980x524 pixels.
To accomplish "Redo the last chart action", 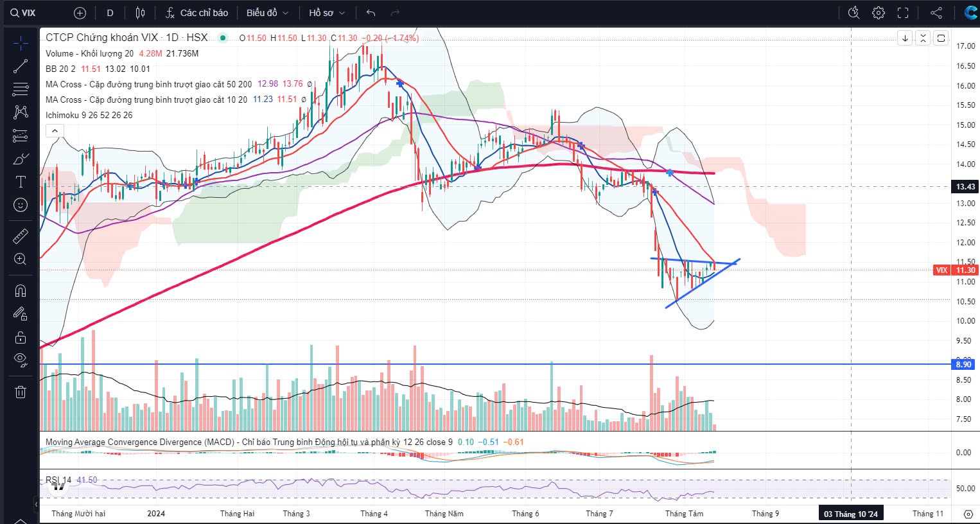I will pos(395,13).
